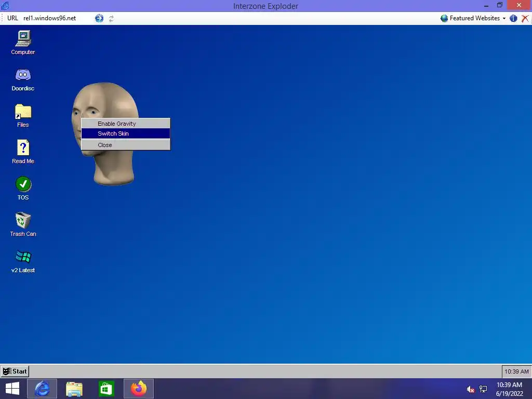Open the Read Me help icon

[x=23, y=152]
